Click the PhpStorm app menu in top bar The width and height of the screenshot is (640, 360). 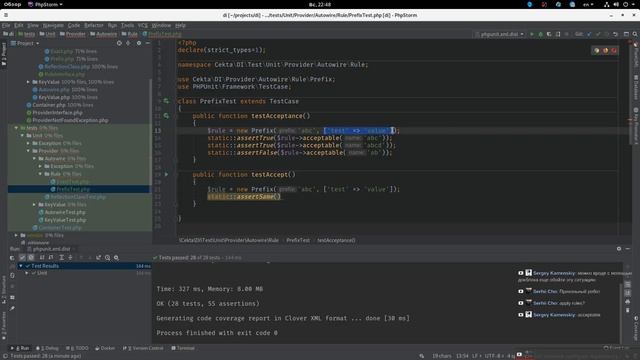coord(45,4)
